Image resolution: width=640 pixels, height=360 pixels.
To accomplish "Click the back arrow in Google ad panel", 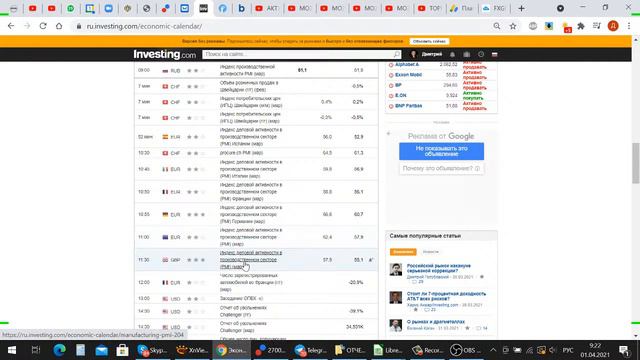I will [389, 133].
